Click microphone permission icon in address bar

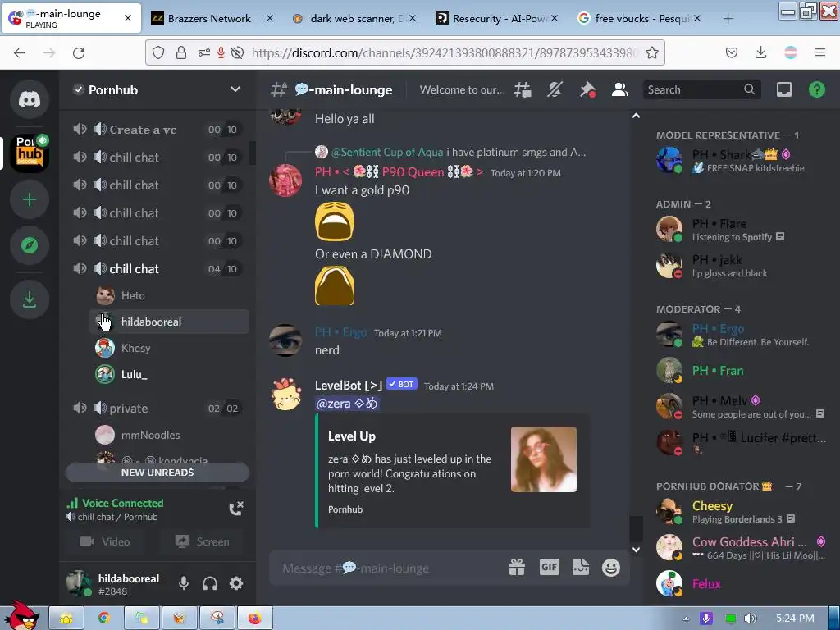tap(221, 52)
